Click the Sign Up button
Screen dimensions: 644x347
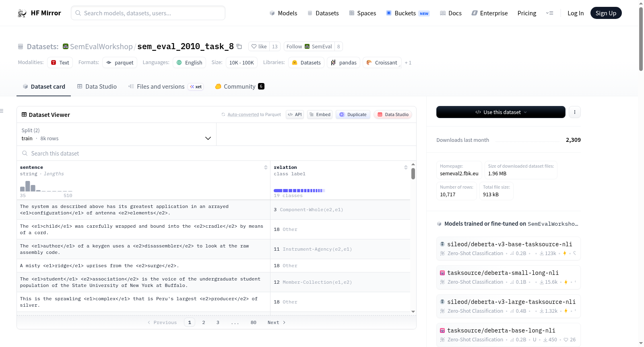tap(606, 13)
